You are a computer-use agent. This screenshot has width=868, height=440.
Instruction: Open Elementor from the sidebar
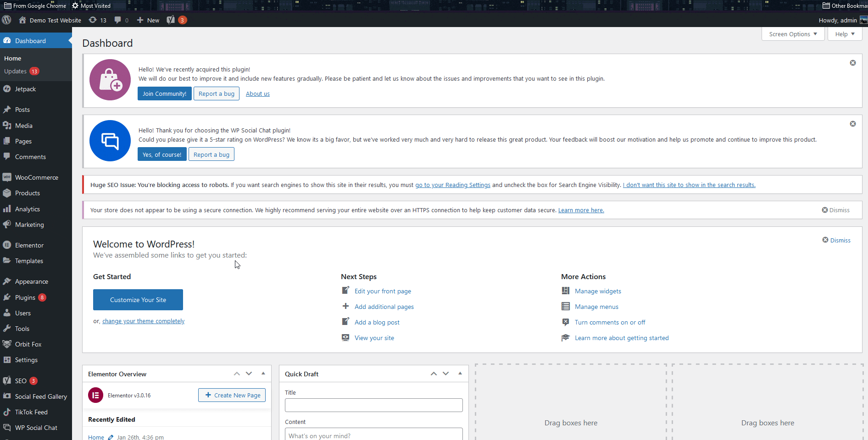[x=28, y=245]
